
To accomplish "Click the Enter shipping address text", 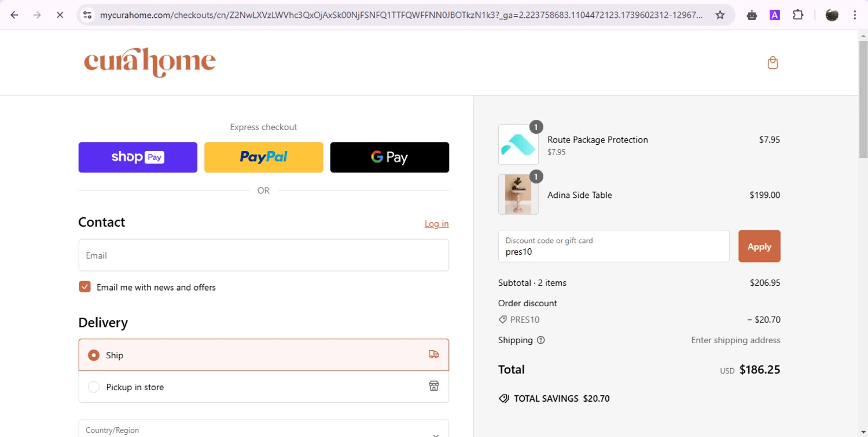I will [x=735, y=340].
